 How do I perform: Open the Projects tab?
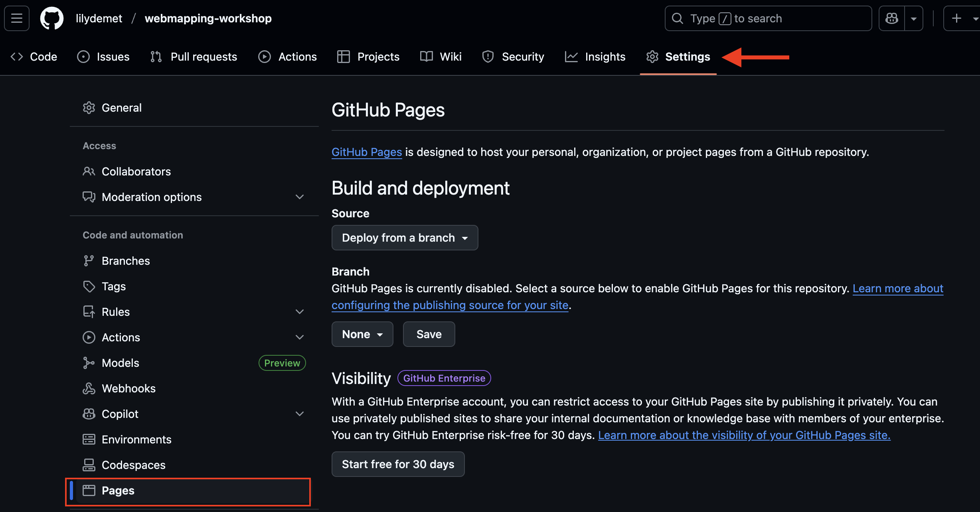click(368, 57)
